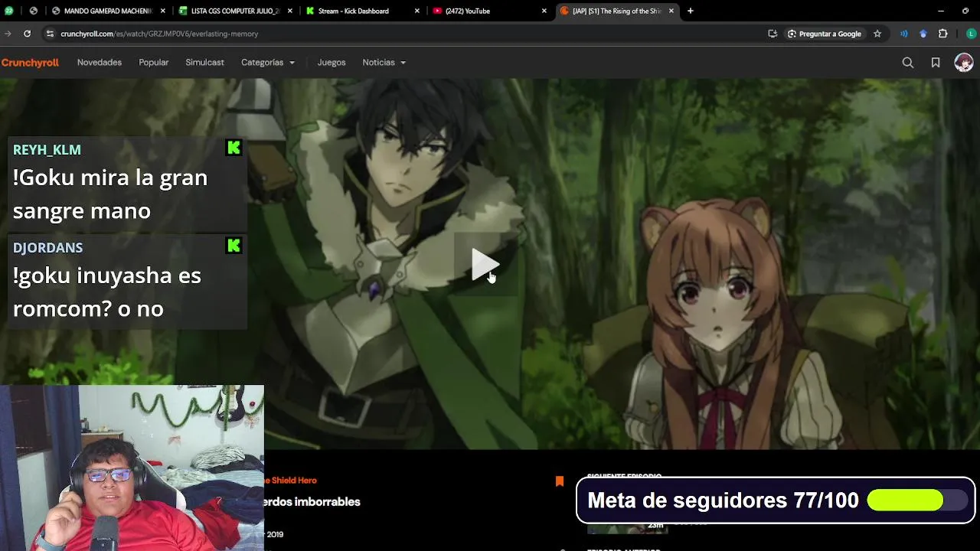Click the Meta de seguidores 77/100 text

click(x=723, y=500)
